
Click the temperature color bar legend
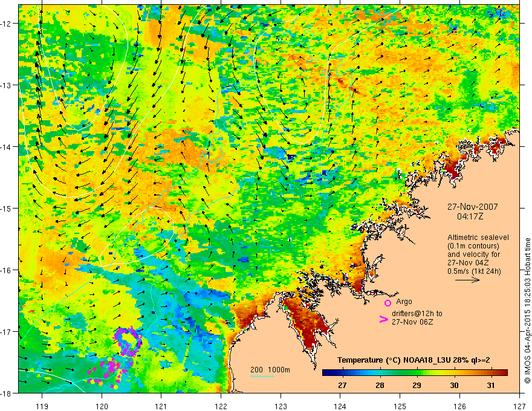[x=415, y=372]
